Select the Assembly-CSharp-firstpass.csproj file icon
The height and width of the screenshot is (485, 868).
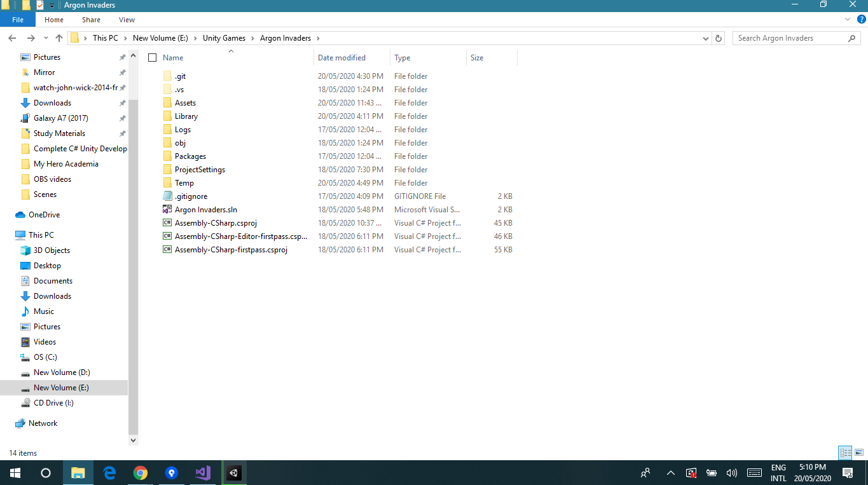[x=167, y=250]
